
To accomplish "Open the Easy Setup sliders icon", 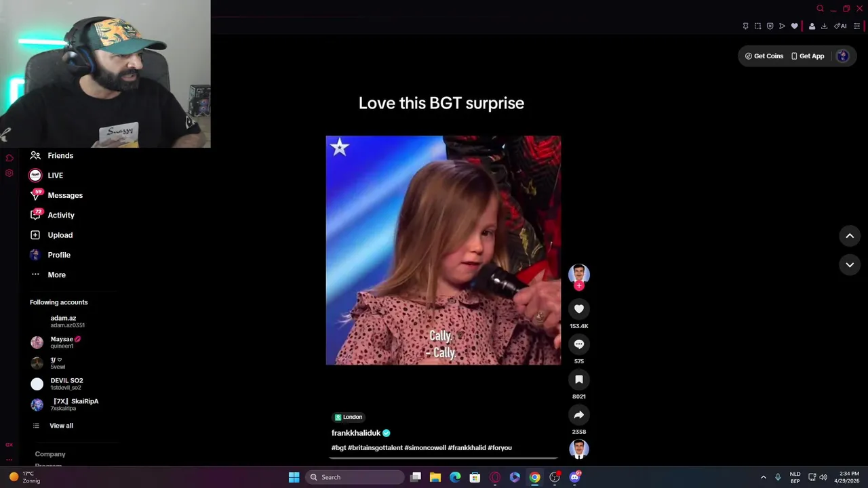I will coord(856,26).
